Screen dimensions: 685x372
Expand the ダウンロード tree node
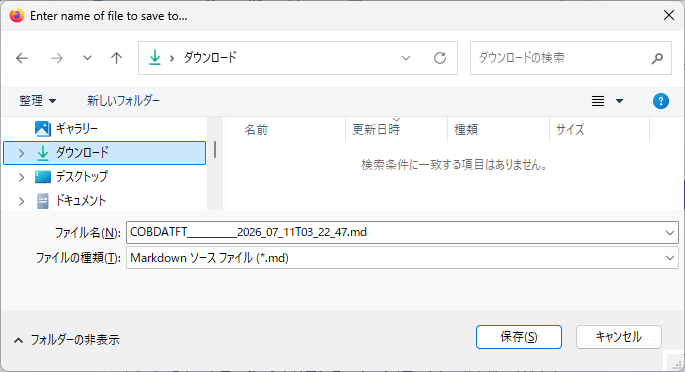coord(21,153)
